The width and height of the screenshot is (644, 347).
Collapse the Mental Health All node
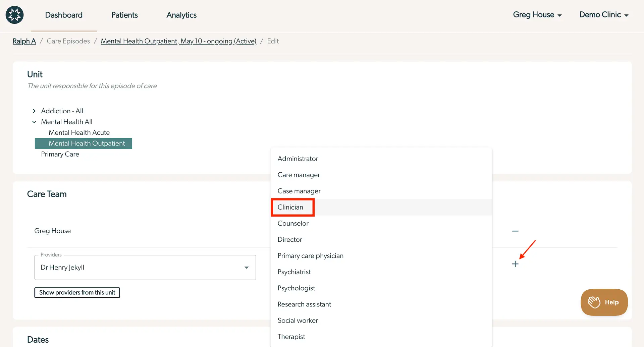[34, 122]
